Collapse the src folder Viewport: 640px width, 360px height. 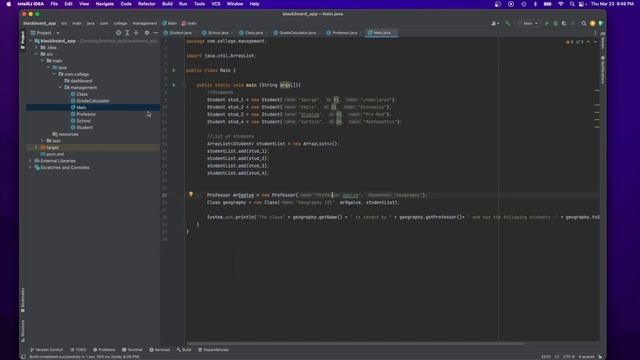point(37,54)
